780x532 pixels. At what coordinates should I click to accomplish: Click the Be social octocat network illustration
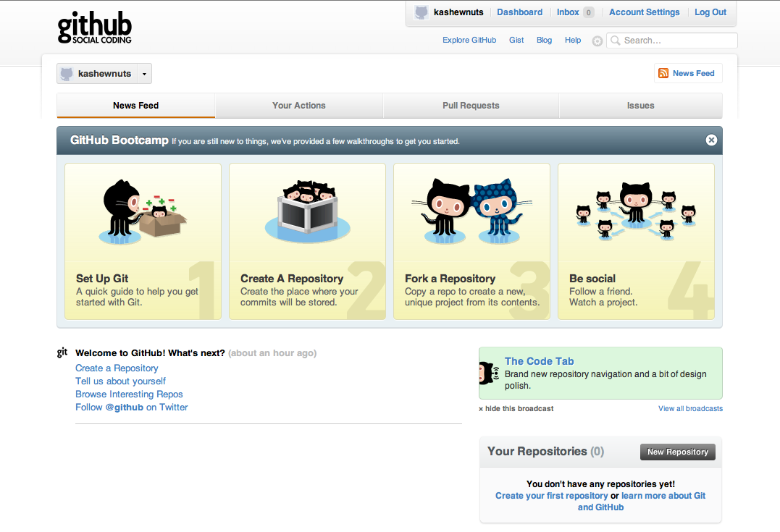(636, 211)
